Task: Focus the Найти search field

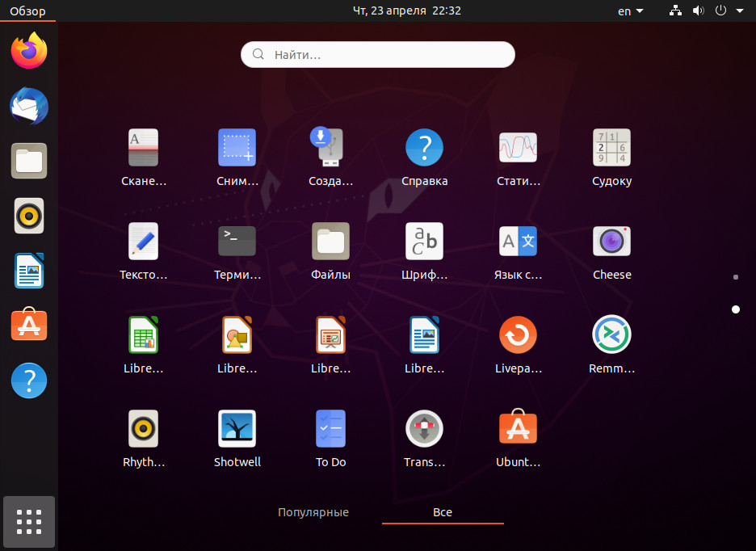Action: point(378,54)
